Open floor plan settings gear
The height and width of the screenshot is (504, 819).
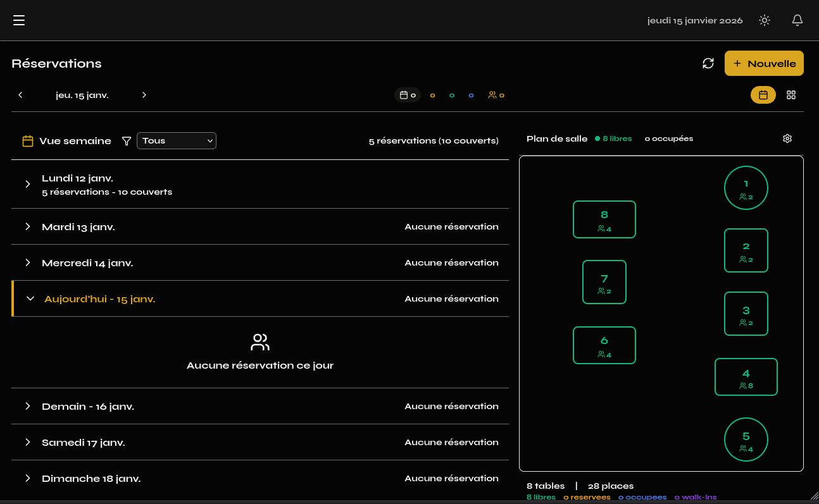coord(787,138)
